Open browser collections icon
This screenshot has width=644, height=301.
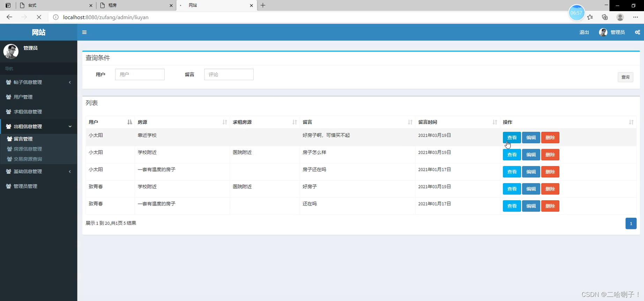point(605,17)
